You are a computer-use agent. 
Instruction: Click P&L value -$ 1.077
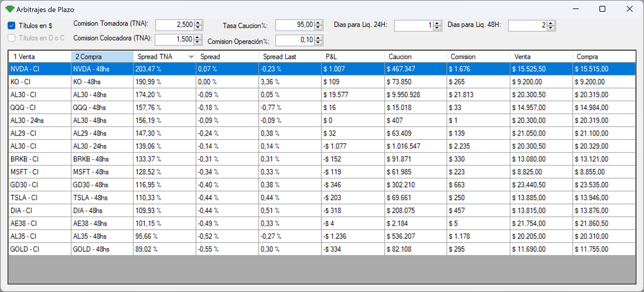[x=353, y=146]
